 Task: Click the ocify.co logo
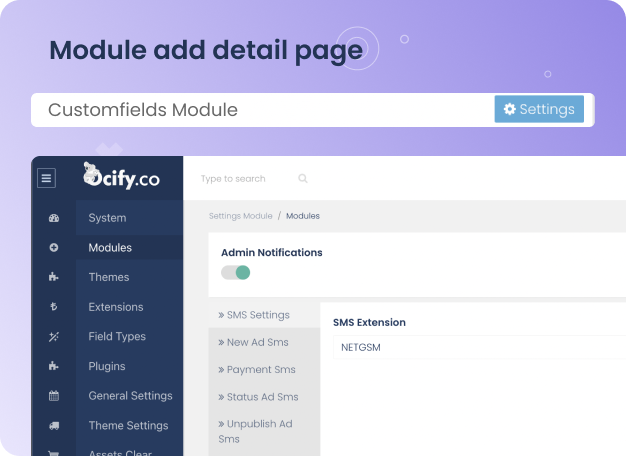pyautogui.click(x=120, y=177)
